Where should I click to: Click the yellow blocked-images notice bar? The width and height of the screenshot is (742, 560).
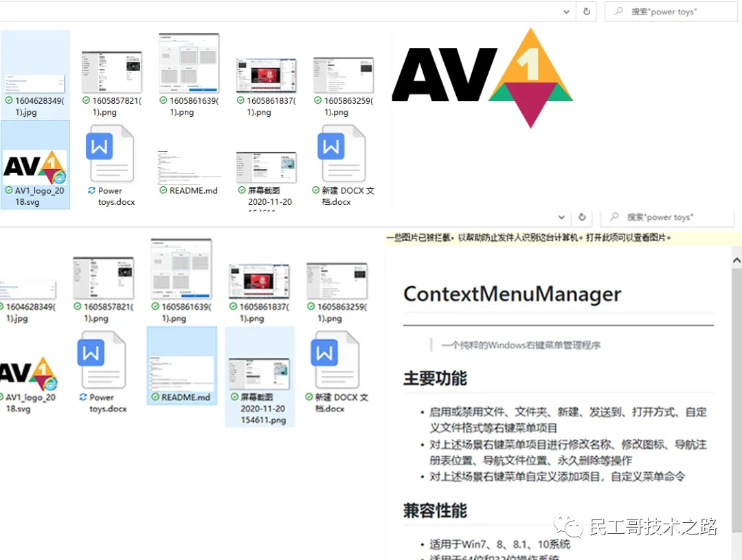click(563, 237)
